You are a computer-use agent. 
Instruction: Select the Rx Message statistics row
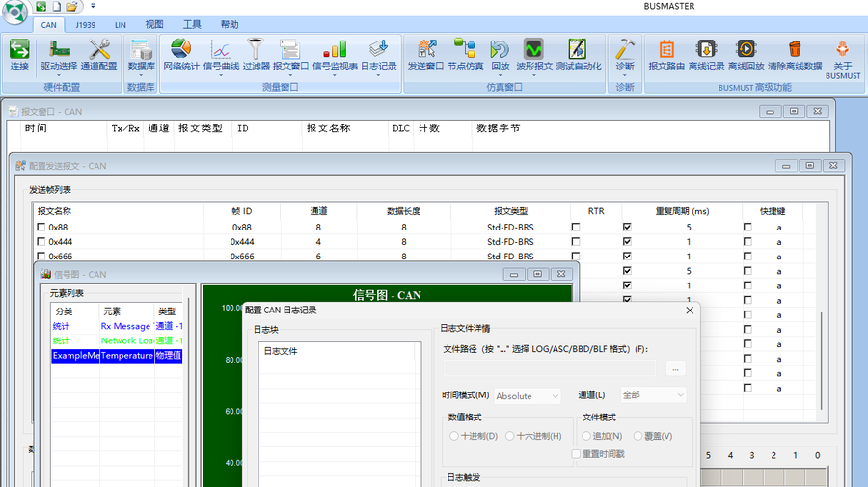[117, 326]
